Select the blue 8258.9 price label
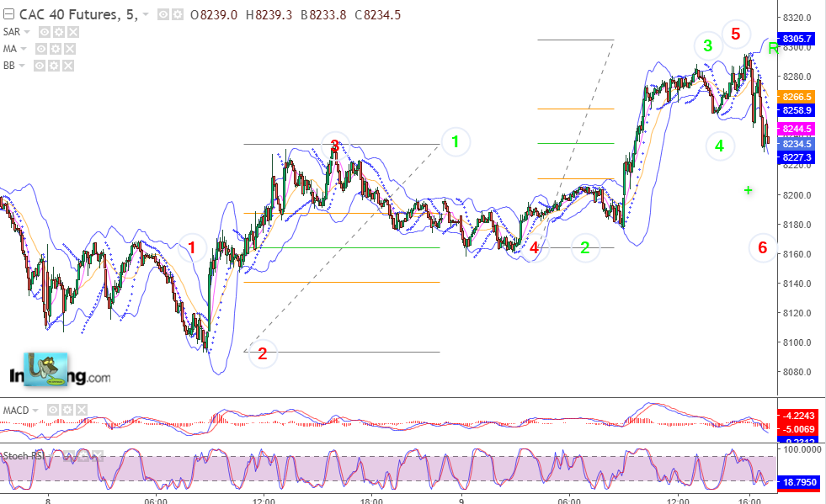The width and height of the screenshot is (826, 504). tap(797, 110)
